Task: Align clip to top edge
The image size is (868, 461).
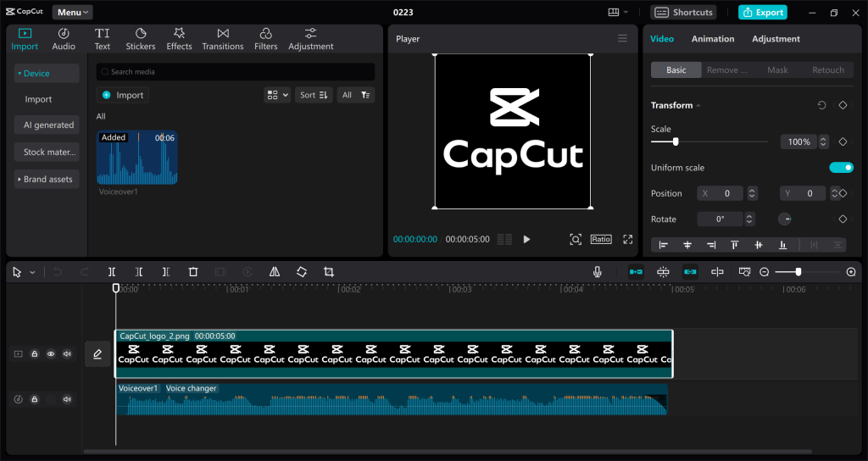Action: point(735,245)
